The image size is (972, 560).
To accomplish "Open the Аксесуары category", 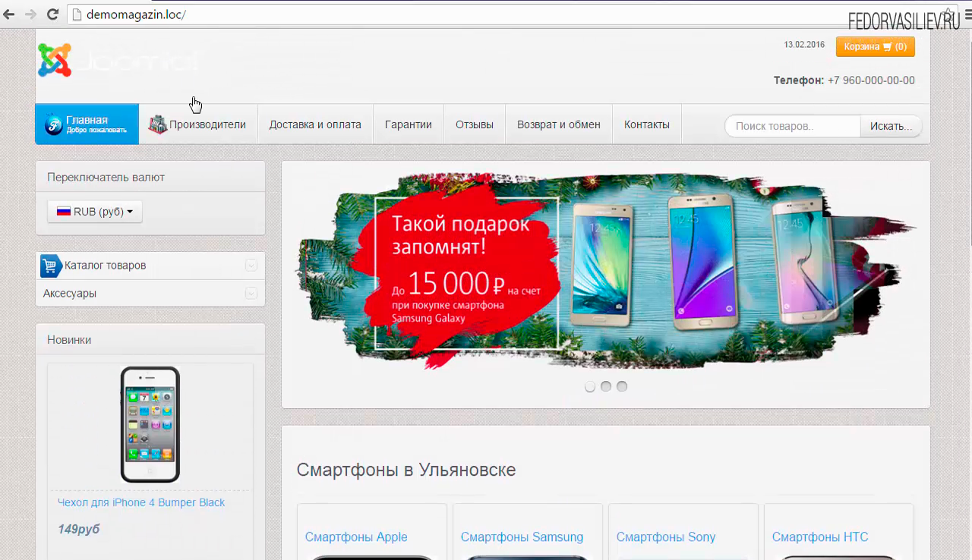I will [70, 294].
